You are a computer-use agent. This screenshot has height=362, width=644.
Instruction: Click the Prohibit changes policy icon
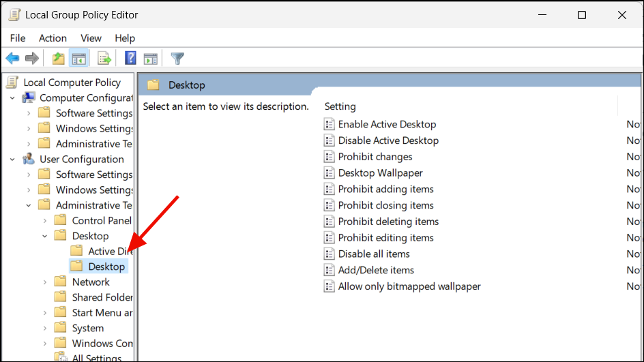point(329,157)
